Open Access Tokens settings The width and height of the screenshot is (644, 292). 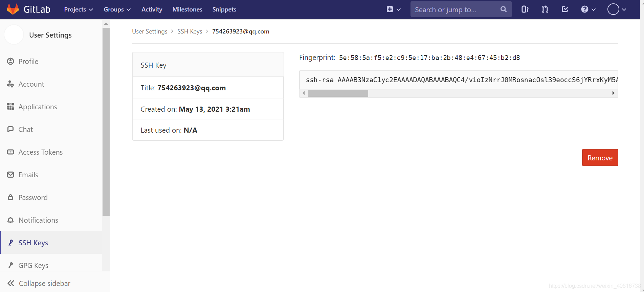(x=41, y=152)
